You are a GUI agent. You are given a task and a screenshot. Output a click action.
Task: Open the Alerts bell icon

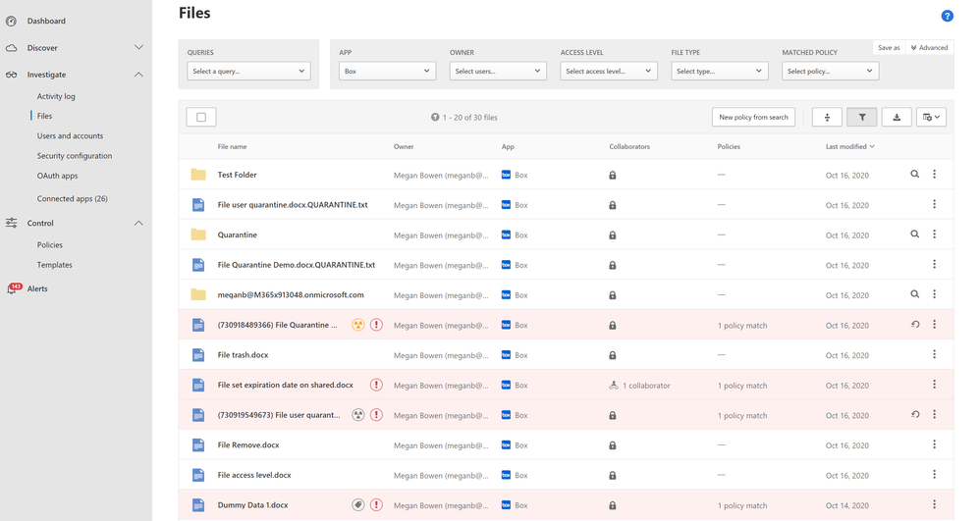tap(12, 289)
